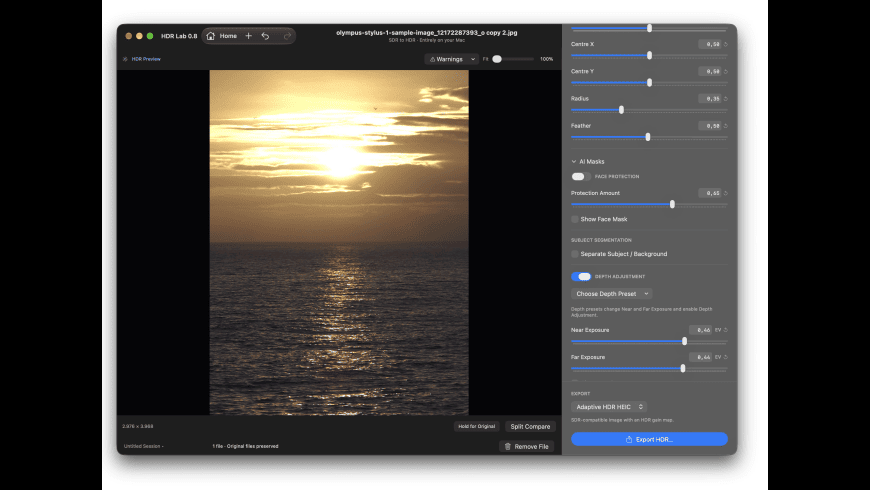Click the Feather slider
The height and width of the screenshot is (490, 870).
coord(649,137)
